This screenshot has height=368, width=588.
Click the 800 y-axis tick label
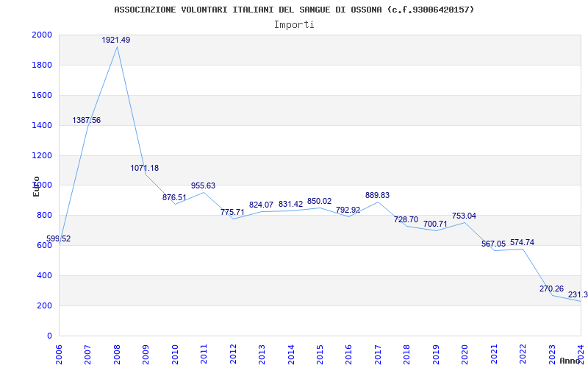click(x=45, y=215)
